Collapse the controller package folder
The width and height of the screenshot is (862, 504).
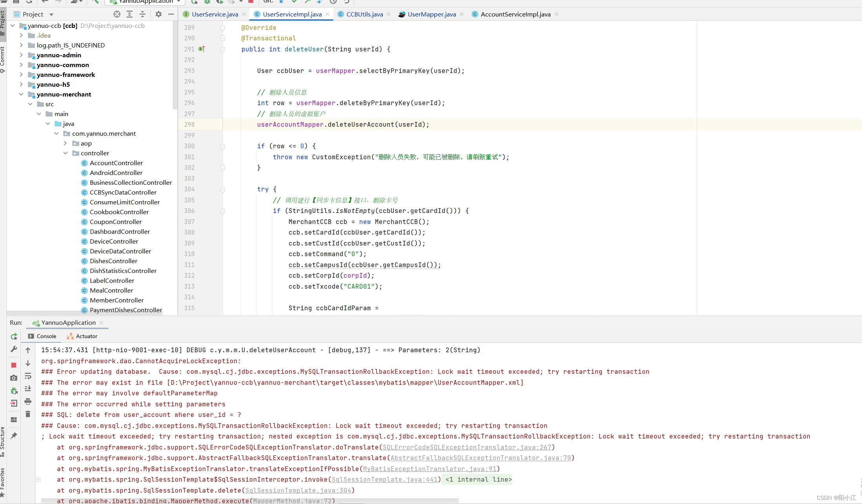66,153
